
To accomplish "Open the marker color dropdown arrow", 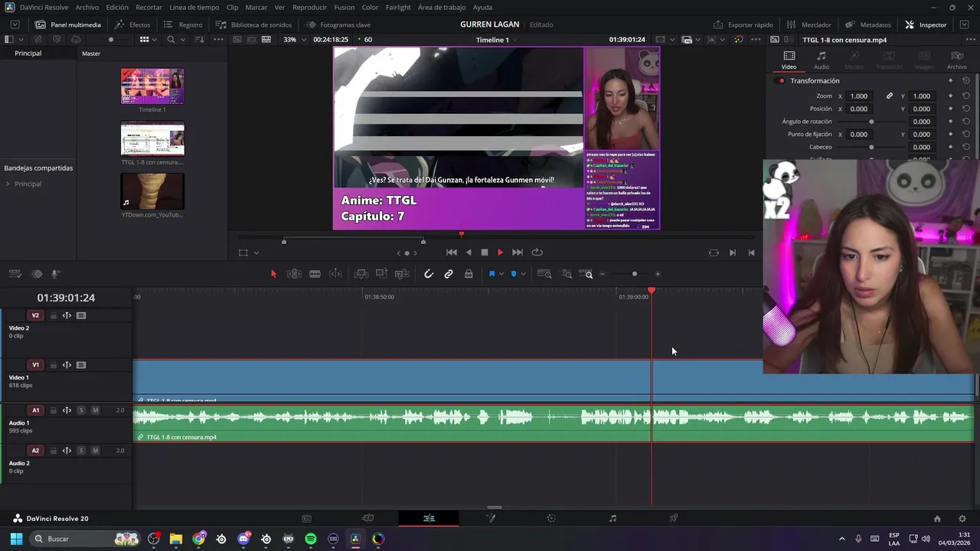I will tap(523, 274).
